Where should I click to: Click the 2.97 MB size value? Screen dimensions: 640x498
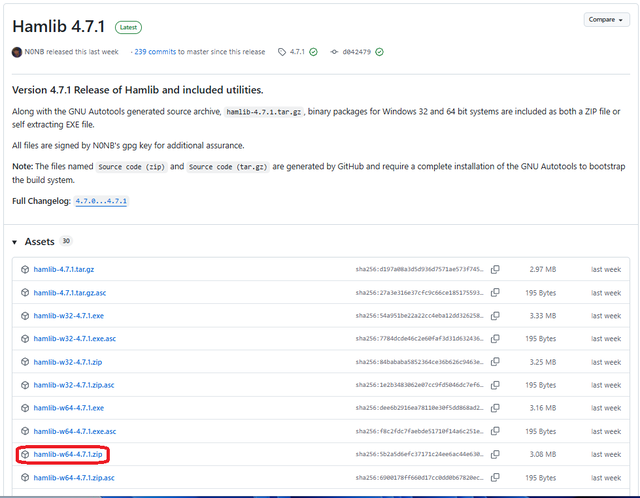click(542, 269)
